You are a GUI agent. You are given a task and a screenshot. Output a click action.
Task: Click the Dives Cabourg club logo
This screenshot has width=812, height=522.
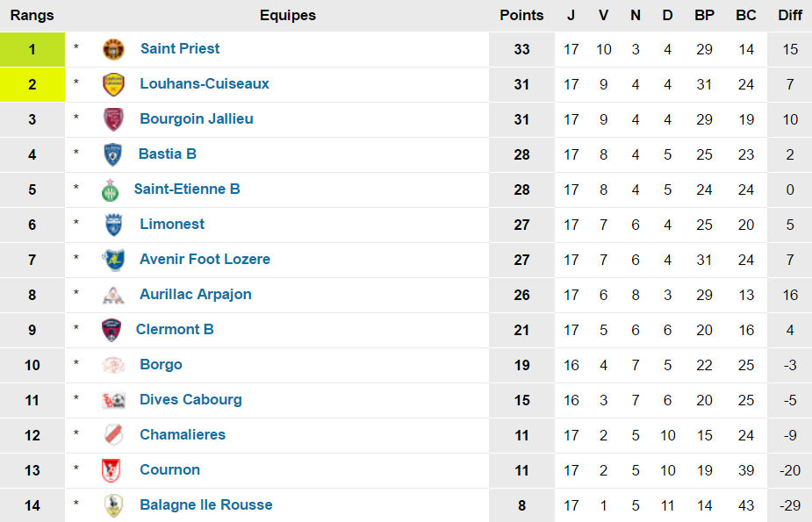pyautogui.click(x=113, y=400)
